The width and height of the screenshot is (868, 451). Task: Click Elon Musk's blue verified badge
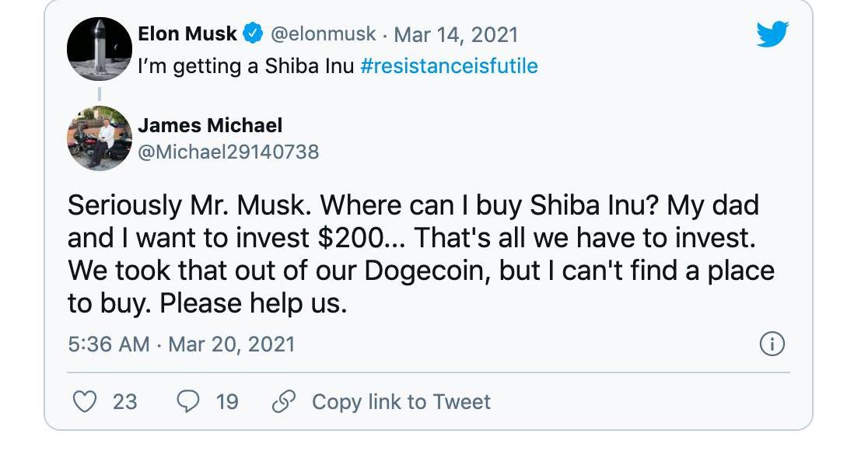[x=253, y=34]
